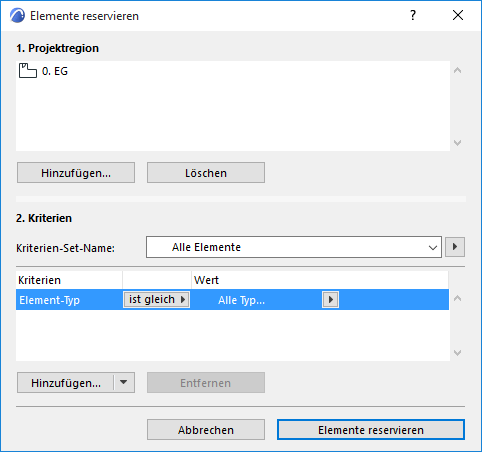Click the Kriterien column header
The height and width of the screenshot is (452, 482).
point(69,280)
